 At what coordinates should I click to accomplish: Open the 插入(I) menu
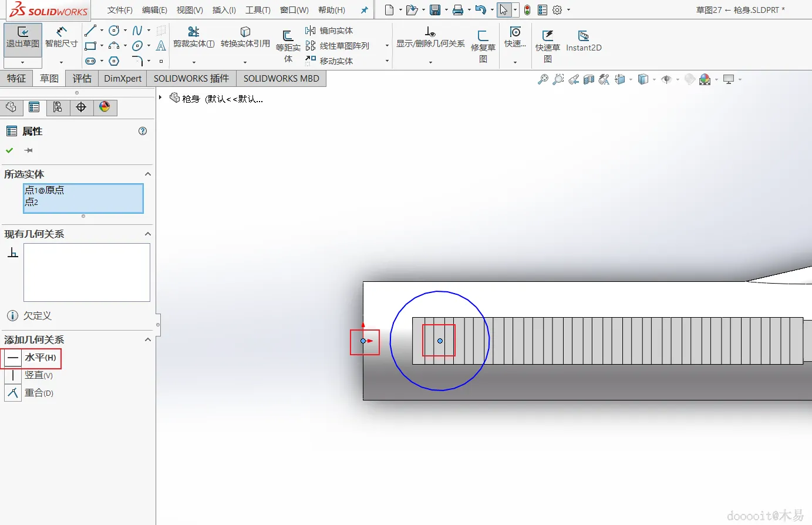(x=224, y=10)
